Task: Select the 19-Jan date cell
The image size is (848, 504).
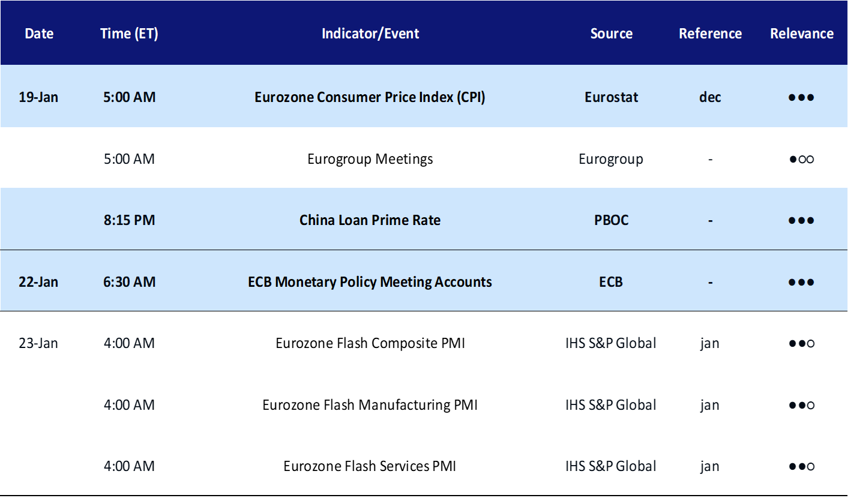Action: coord(38,97)
